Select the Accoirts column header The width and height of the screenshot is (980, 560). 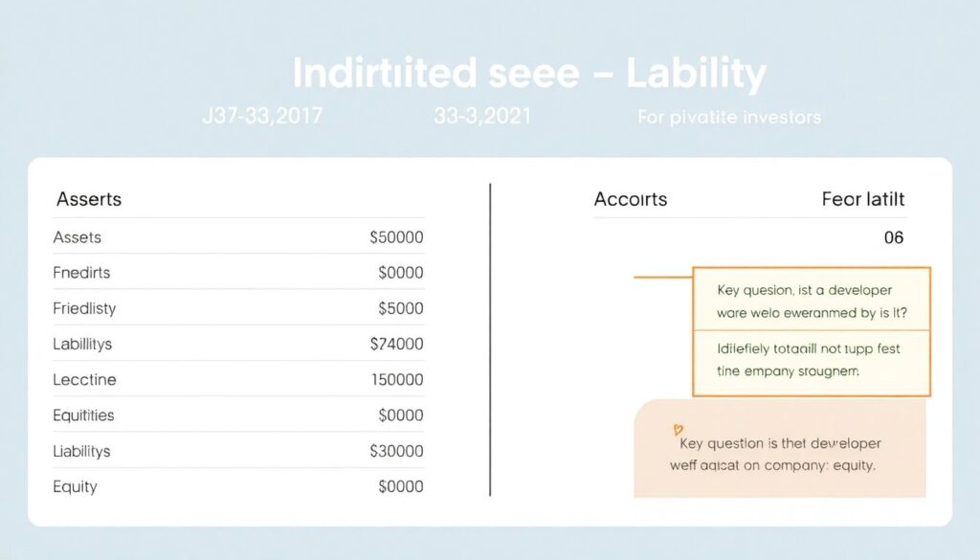click(631, 200)
